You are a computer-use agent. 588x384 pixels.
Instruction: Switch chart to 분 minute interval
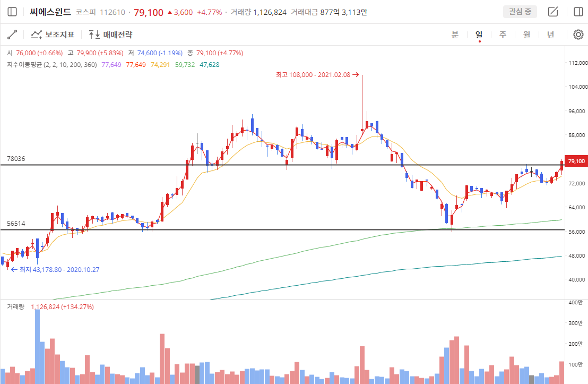455,35
